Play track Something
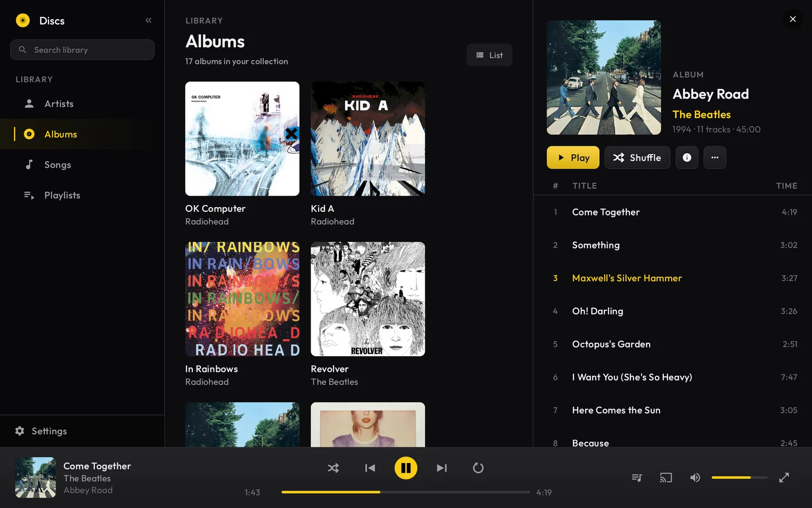Viewport: 812px width, 508px height. point(672,245)
